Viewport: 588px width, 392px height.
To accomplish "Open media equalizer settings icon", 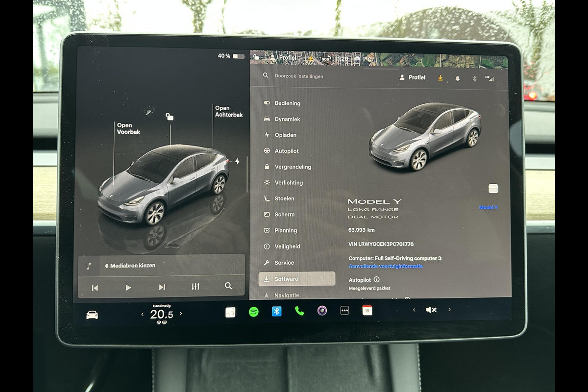I will 196,287.
